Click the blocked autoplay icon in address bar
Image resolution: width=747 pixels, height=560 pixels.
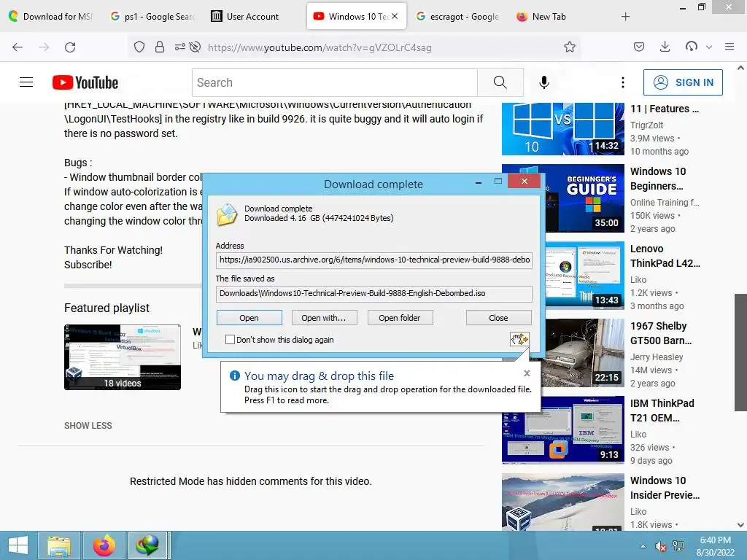point(195,47)
